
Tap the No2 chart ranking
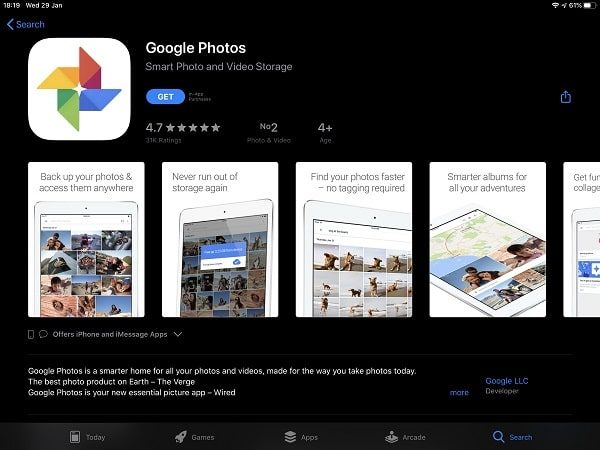point(269,127)
